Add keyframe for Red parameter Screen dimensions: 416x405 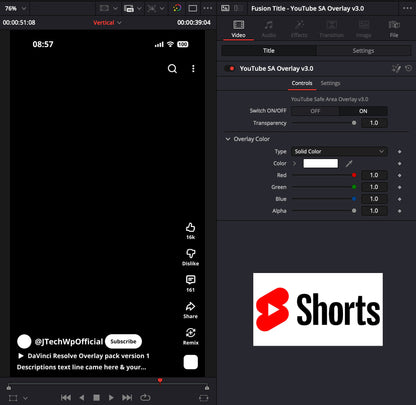(x=399, y=175)
